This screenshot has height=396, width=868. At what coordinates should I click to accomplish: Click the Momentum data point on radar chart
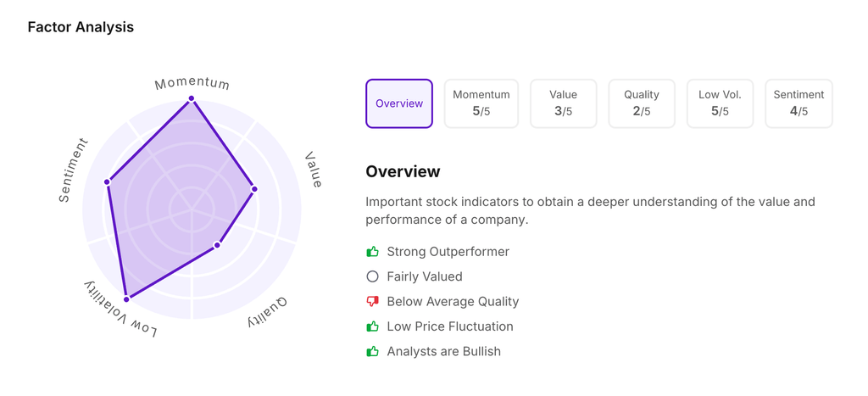(192, 98)
